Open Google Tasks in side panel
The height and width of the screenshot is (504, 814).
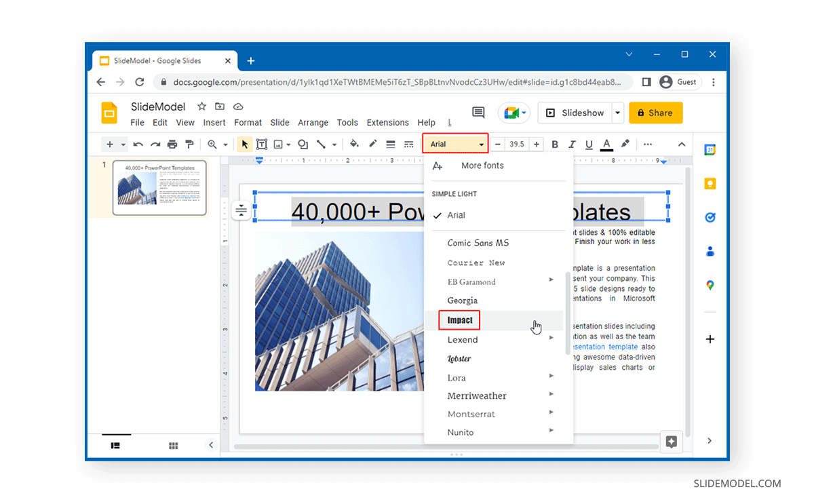point(710,218)
